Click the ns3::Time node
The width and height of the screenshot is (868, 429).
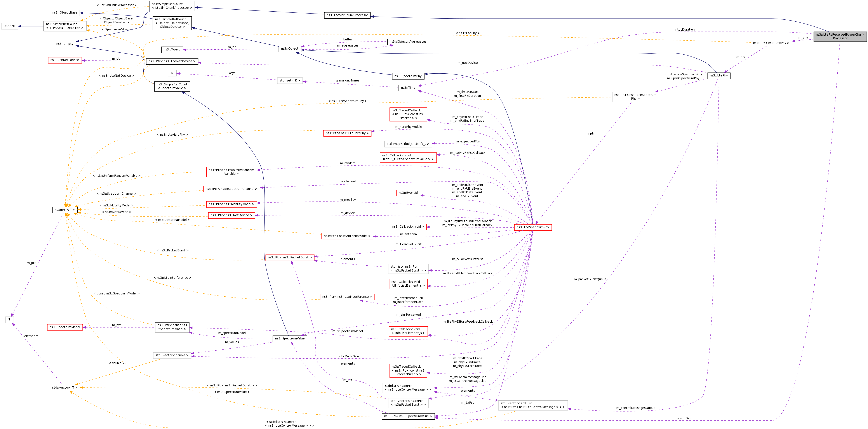point(408,88)
